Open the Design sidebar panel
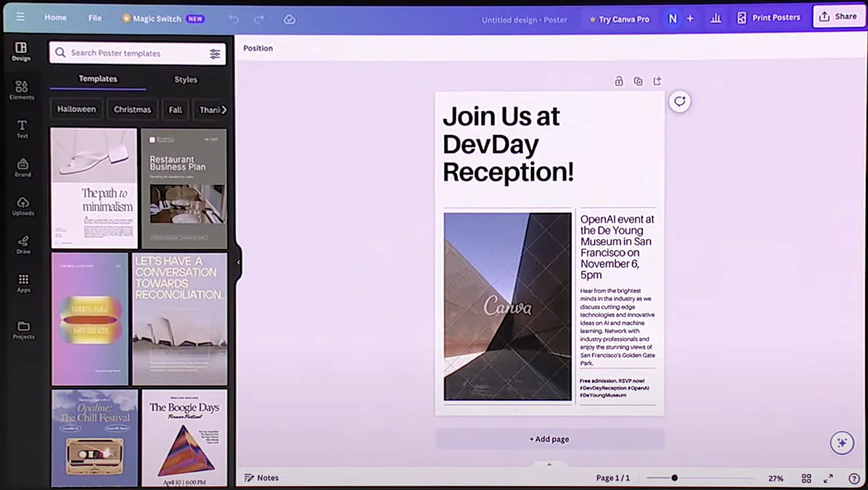This screenshot has height=490, width=868. tap(21, 51)
